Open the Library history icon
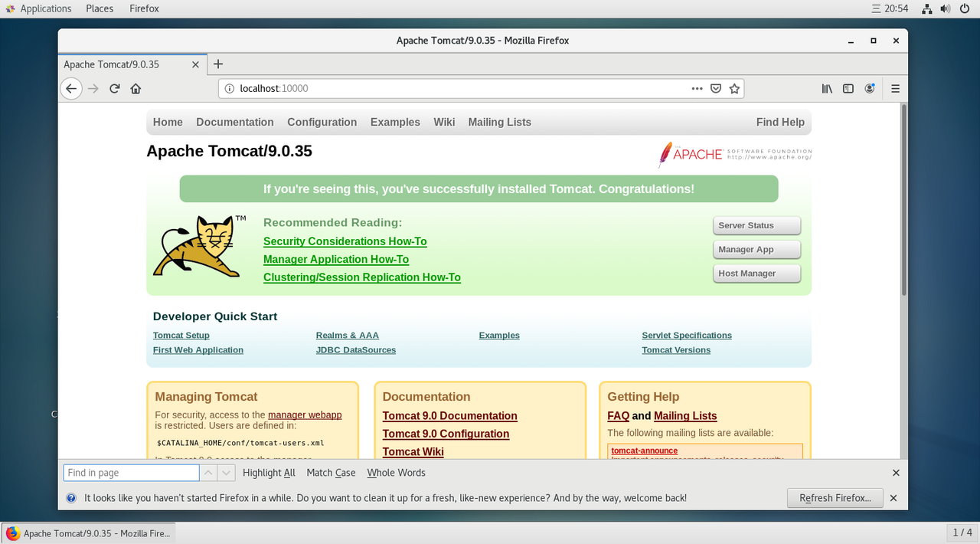The height and width of the screenshot is (544, 980). (827, 89)
